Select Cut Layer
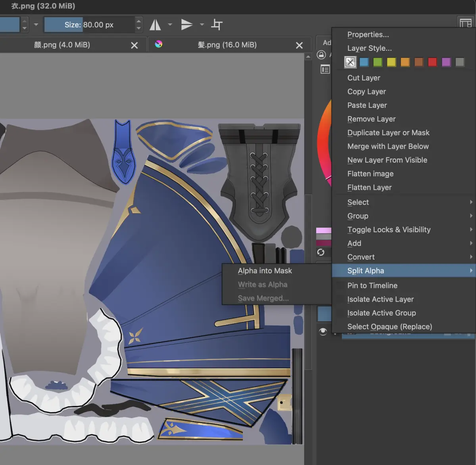Screen dimensions: 476x465 pos(403,78)
